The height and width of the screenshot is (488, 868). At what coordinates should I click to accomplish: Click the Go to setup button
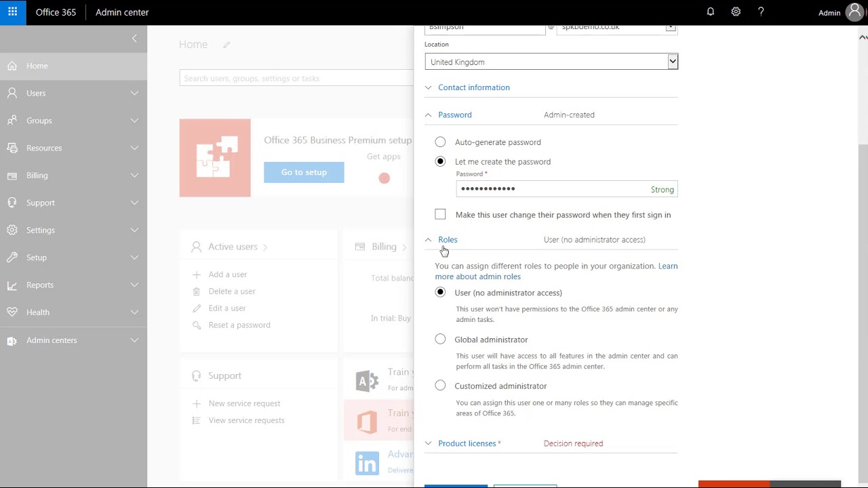coord(304,172)
